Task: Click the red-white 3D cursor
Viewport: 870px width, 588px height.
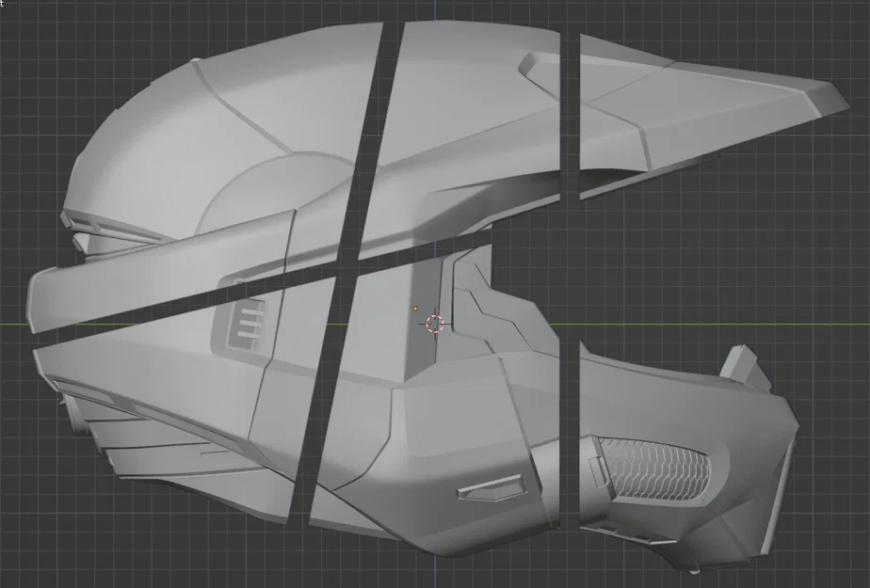Action: [x=435, y=325]
